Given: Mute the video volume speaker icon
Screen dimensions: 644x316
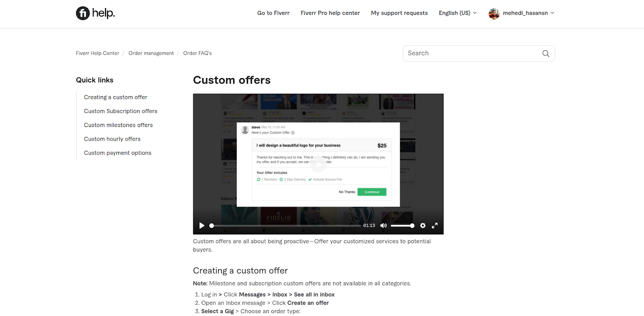Looking at the screenshot, I should (384, 226).
